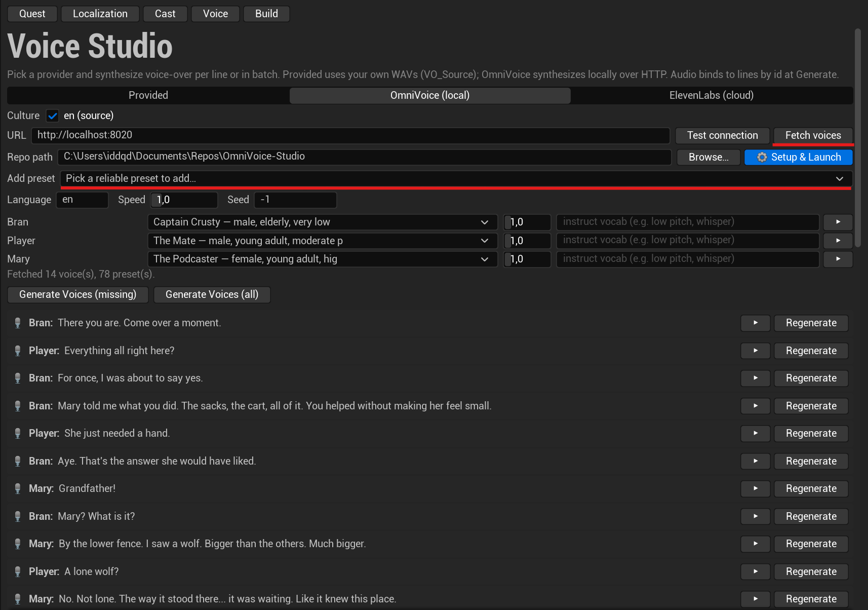Open the Cast tab
The image size is (868, 610).
pyautogui.click(x=165, y=14)
